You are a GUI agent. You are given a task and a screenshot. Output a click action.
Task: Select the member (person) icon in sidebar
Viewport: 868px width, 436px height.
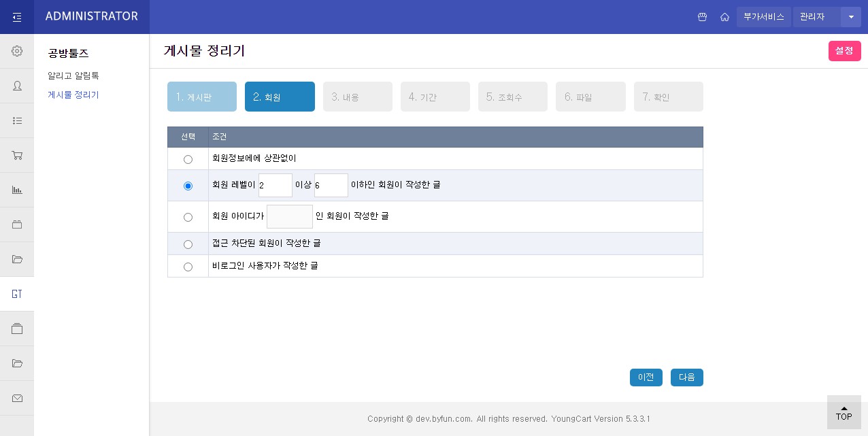pyautogui.click(x=17, y=86)
